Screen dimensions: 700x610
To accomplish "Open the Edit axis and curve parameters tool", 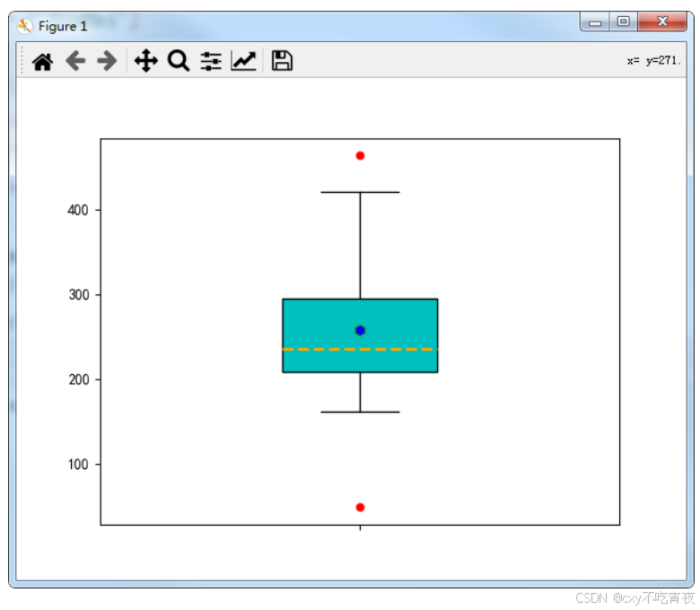I will (x=244, y=61).
